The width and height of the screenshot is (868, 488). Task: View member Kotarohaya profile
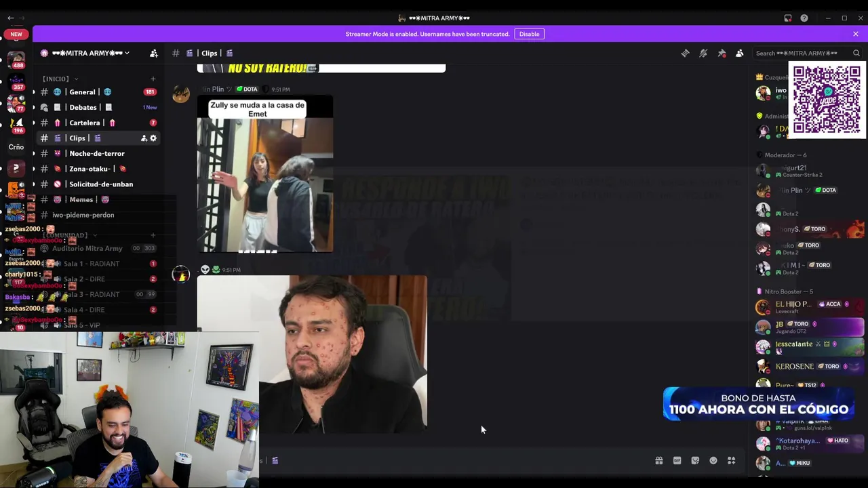pos(809,444)
